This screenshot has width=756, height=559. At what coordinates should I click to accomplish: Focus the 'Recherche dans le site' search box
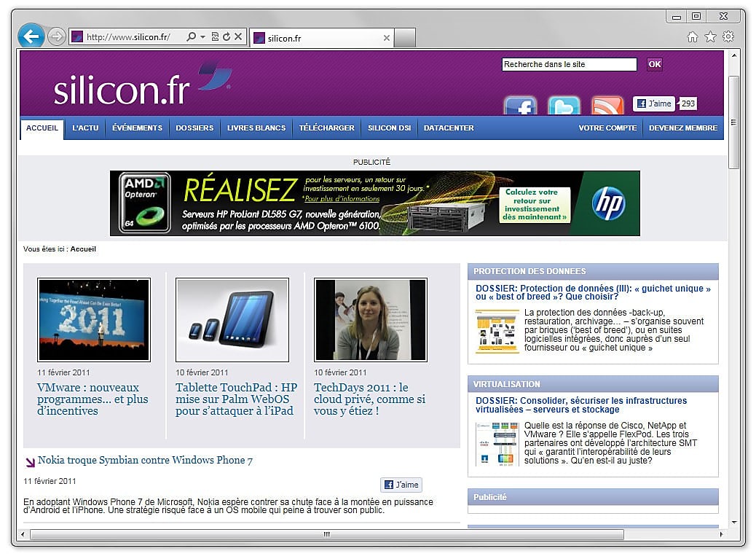pyautogui.click(x=569, y=64)
